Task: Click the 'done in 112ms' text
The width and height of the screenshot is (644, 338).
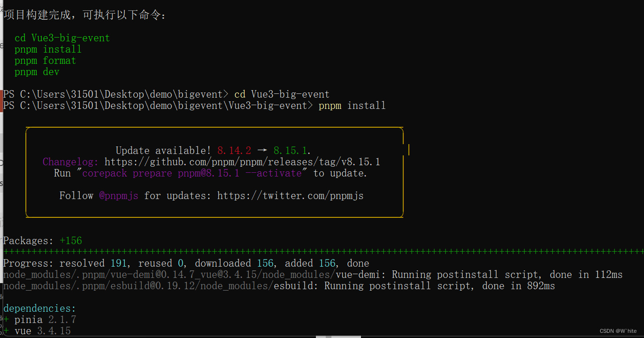Action: tap(586, 275)
